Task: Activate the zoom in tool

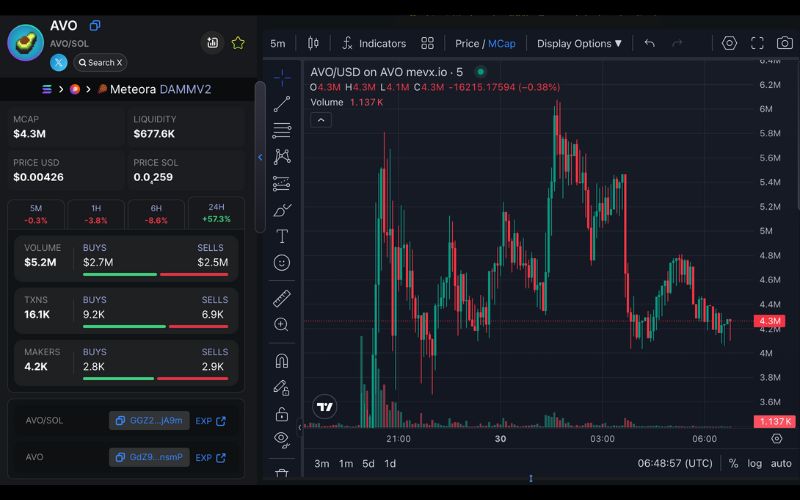Action: (281, 324)
